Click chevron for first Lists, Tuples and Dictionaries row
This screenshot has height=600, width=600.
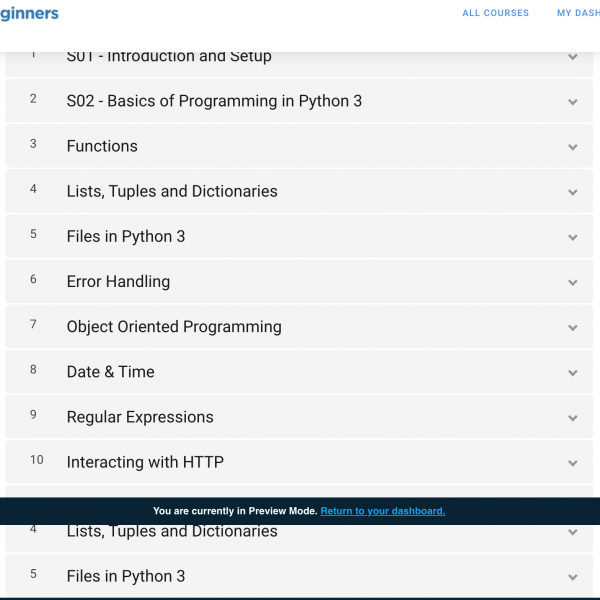(x=572, y=192)
